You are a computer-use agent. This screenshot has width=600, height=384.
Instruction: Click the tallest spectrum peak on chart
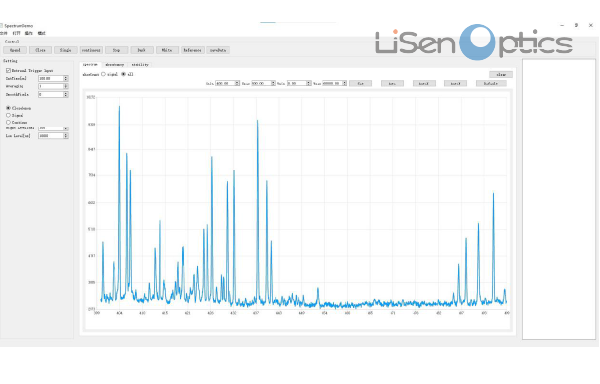coord(119,107)
